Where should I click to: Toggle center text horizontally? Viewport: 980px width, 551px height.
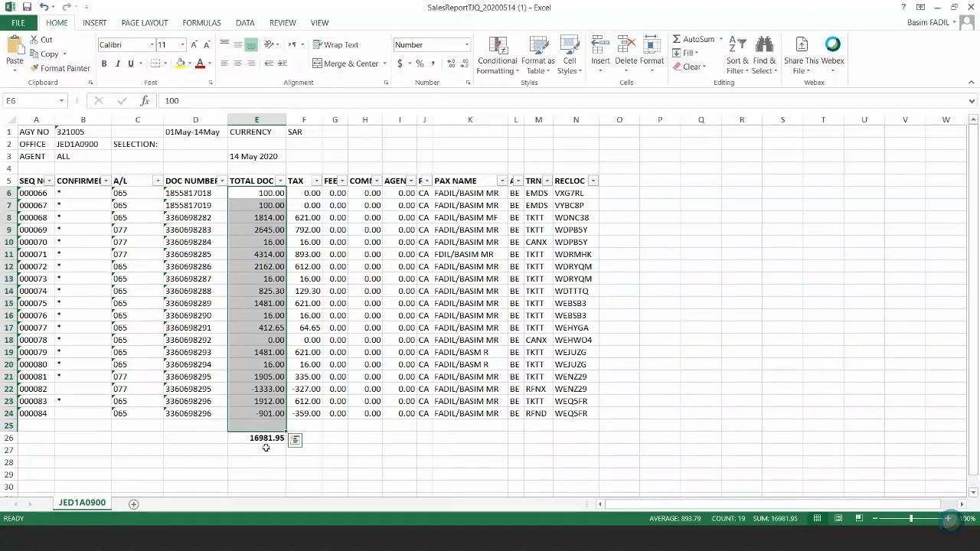point(237,64)
